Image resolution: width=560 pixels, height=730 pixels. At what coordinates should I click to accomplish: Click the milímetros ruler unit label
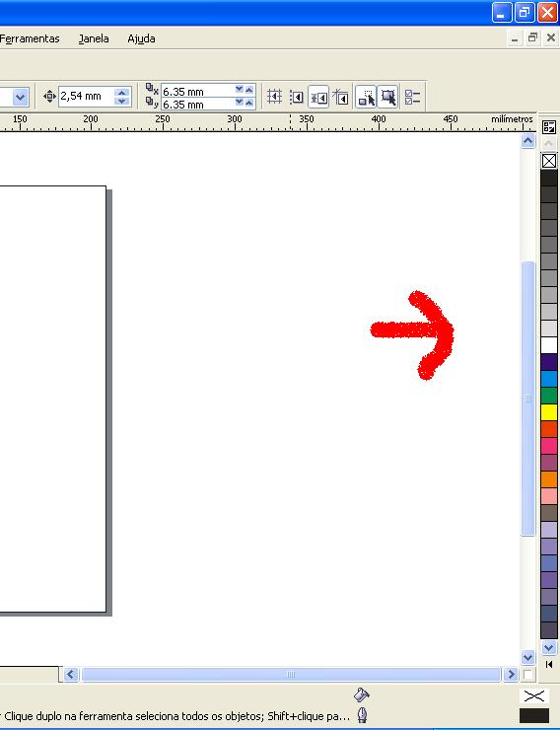[512, 119]
